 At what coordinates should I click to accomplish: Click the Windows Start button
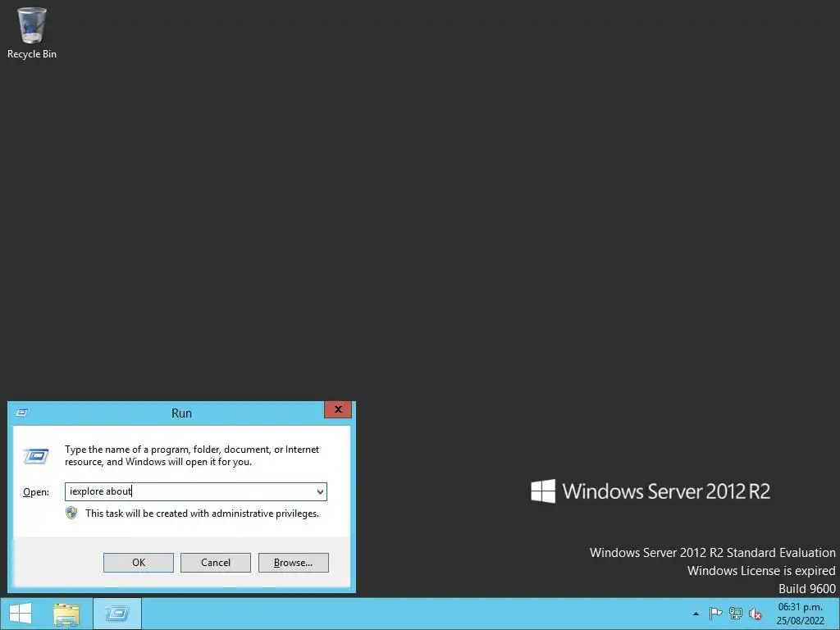click(21, 614)
